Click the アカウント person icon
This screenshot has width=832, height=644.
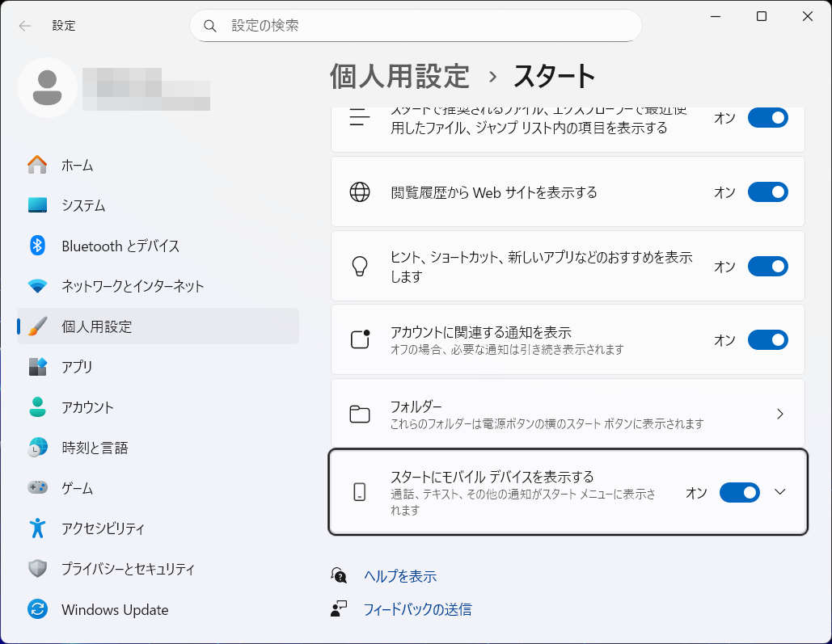click(37, 407)
